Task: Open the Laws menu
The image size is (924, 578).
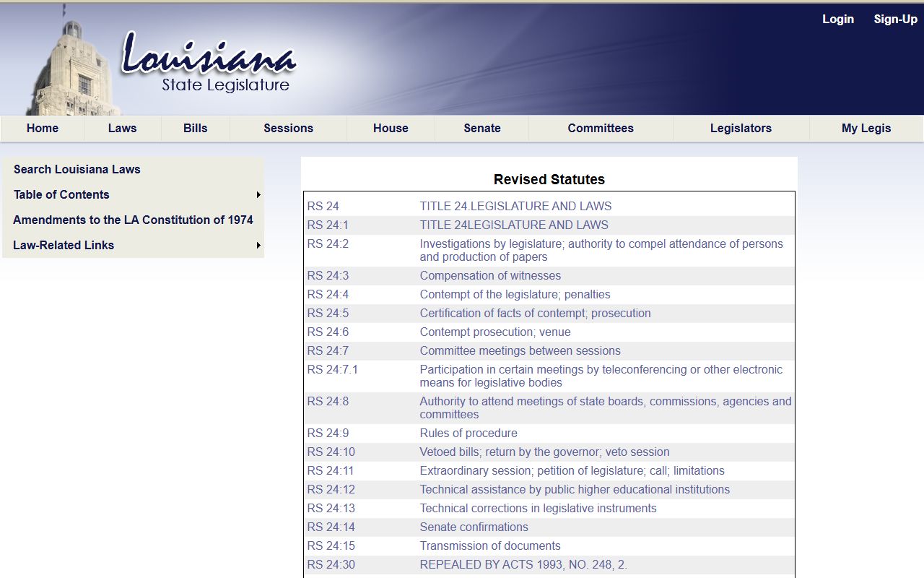Action: tap(123, 128)
